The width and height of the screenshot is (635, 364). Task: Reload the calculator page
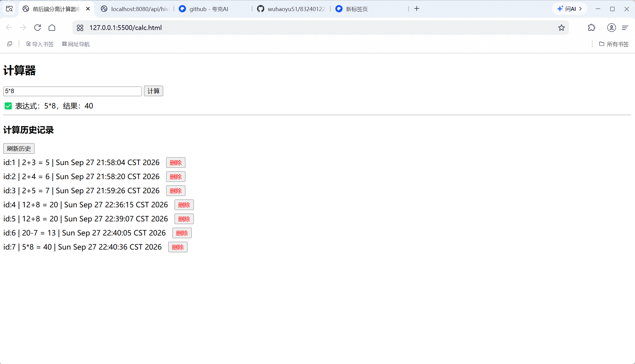(x=37, y=28)
